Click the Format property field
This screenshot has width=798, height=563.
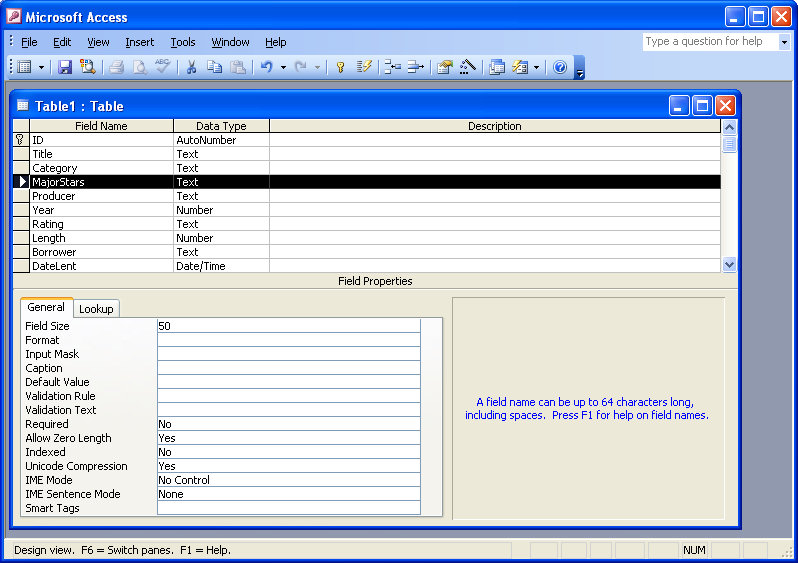(289, 340)
